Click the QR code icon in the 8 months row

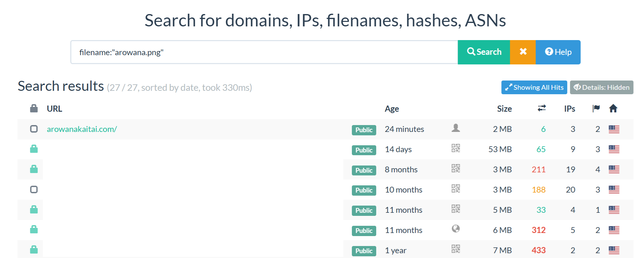(455, 169)
